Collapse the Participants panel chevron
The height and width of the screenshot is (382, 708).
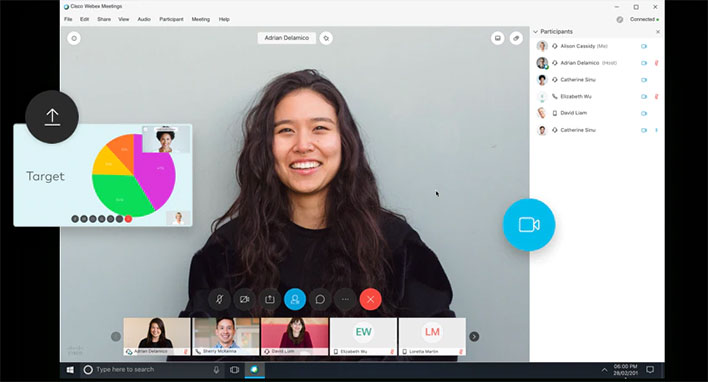(x=536, y=32)
